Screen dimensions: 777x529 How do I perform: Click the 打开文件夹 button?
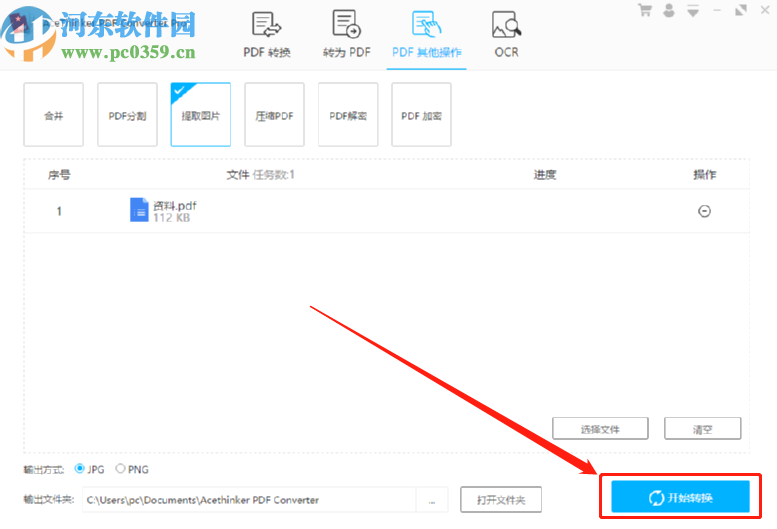(501, 500)
